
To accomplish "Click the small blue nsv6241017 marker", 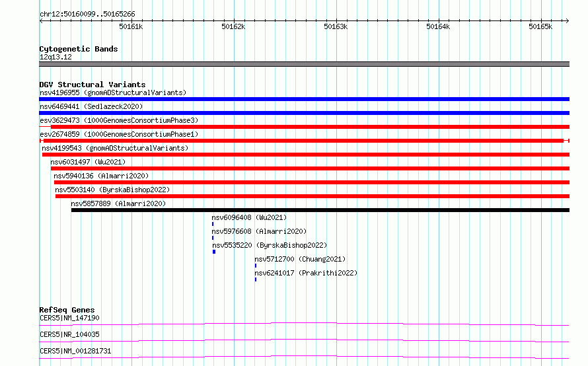I will tap(256, 279).
